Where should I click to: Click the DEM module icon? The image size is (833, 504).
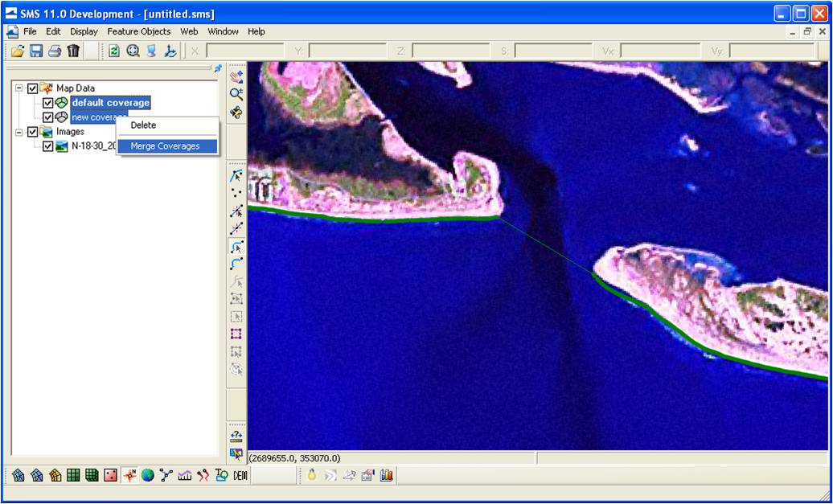click(240, 476)
